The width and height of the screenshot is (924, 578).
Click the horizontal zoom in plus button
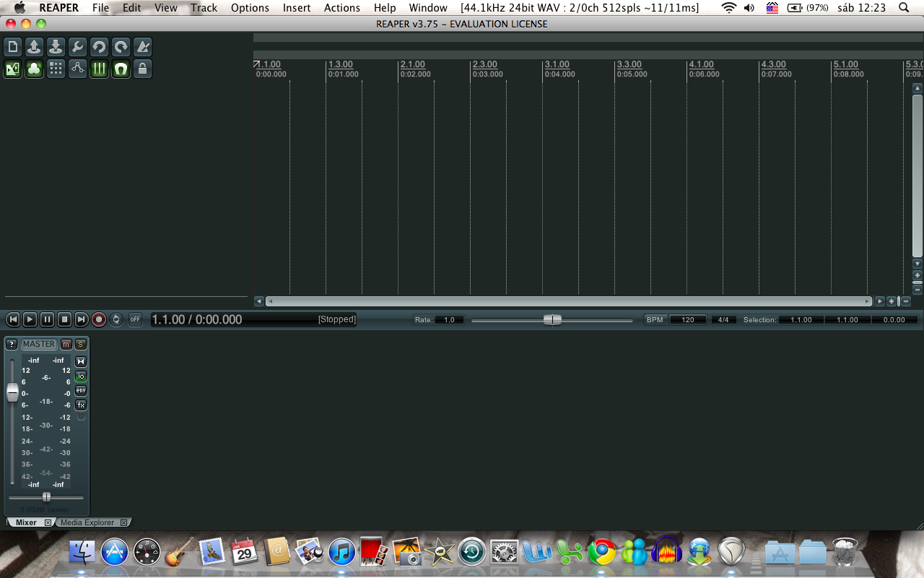tap(892, 301)
